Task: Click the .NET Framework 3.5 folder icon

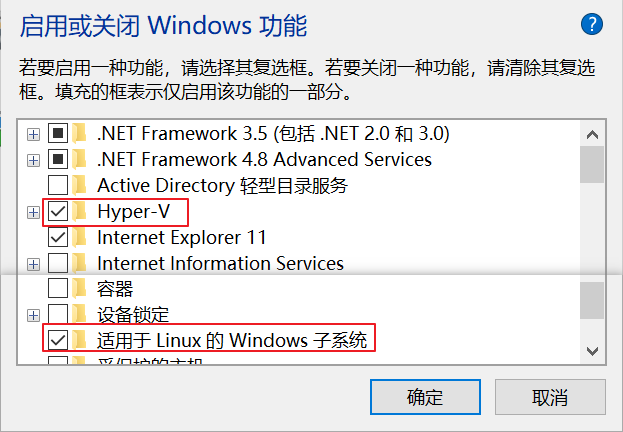Action: coord(80,133)
